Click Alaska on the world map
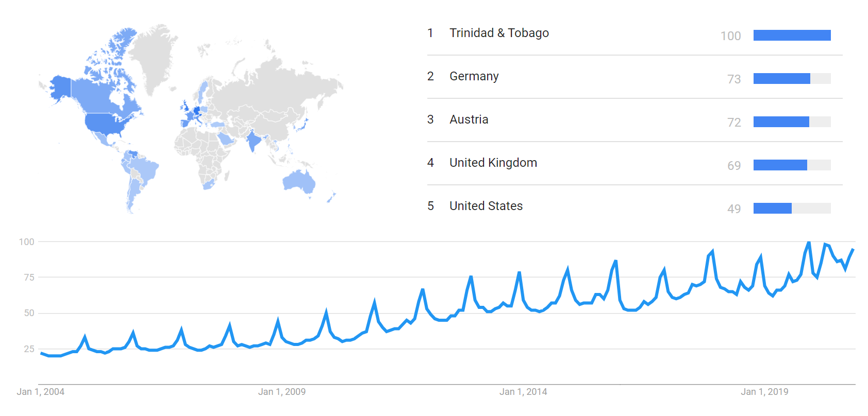Image resolution: width=868 pixels, height=416 pixels. coord(61,88)
